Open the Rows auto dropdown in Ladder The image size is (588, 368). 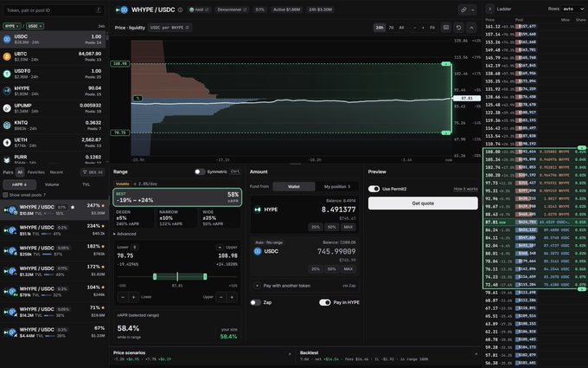tap(573, 9)
